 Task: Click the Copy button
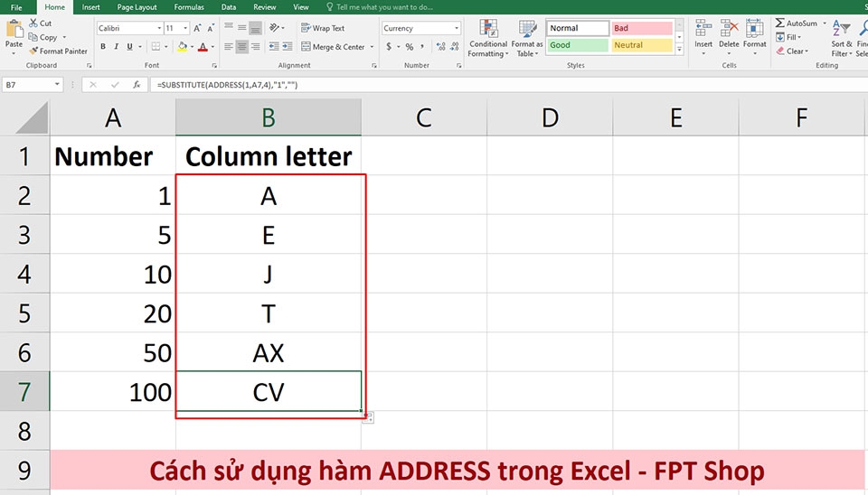[43, 37]
